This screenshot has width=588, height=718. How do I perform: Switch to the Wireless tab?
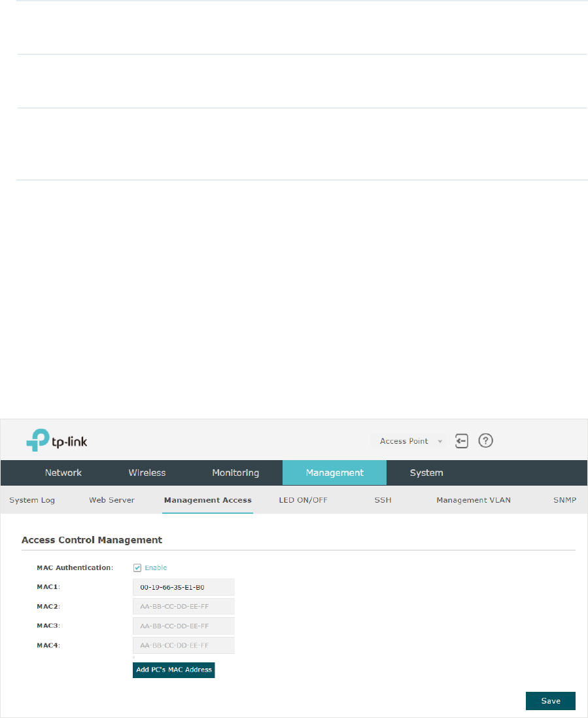[147, 473]
